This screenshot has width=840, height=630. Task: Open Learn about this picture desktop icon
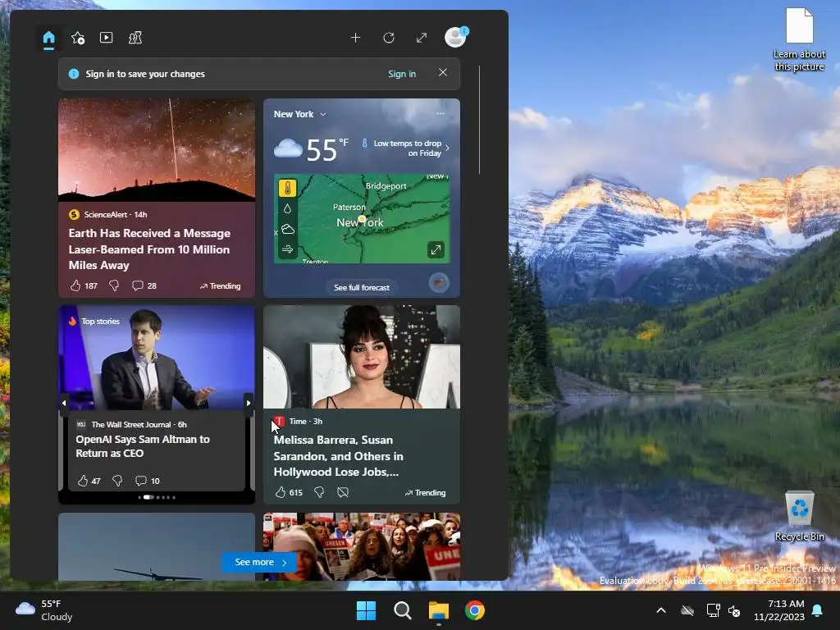pos(799,40)
